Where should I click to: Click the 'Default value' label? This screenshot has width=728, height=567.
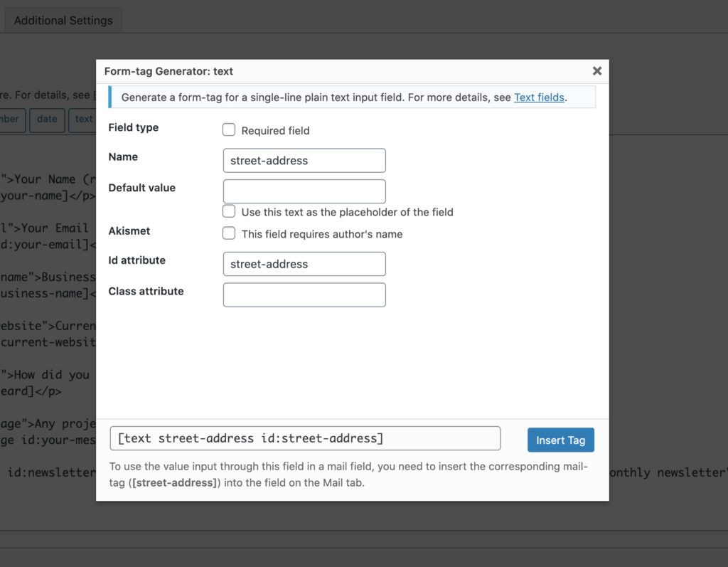click(x=141, y=188)
